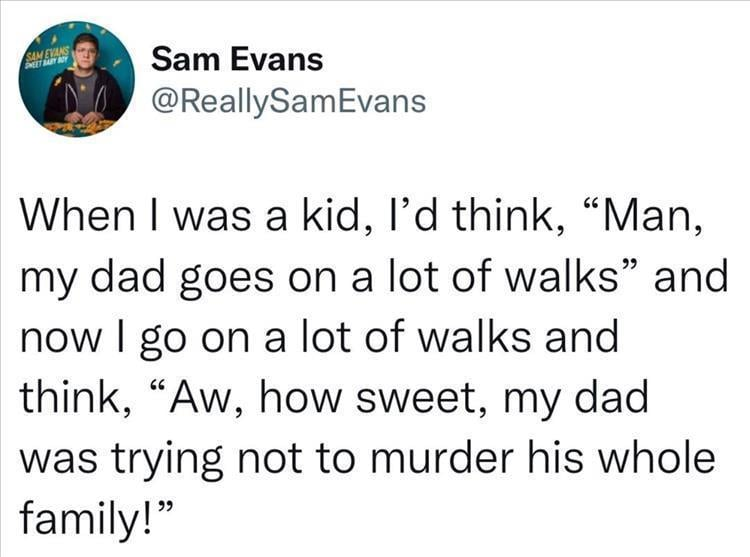The image size is (750, 557).
Task: Select the word "sweet" in the tweet
Action: 415,397
